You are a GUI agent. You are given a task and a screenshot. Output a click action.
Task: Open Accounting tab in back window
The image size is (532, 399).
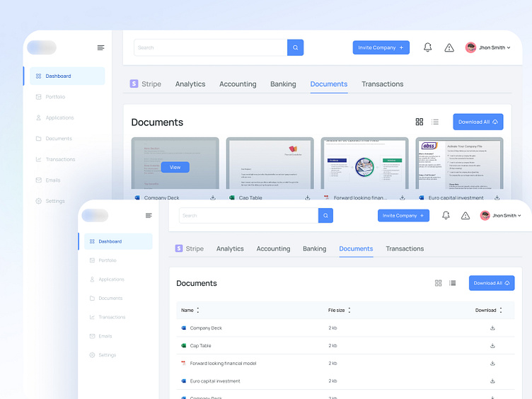coord(238,83)
